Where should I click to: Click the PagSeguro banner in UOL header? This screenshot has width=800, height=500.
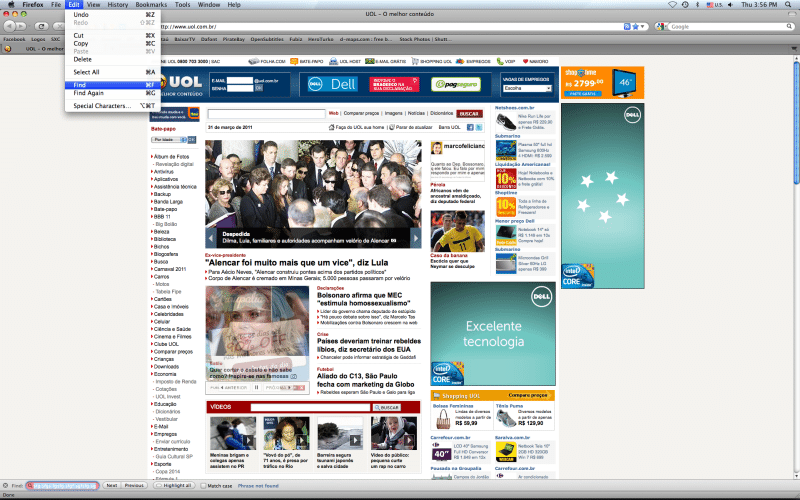point(456,84)
